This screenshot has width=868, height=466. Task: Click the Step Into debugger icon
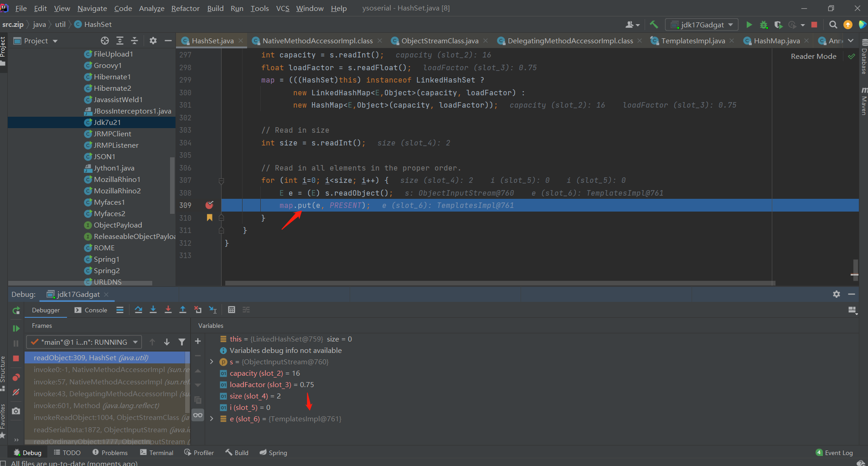tap(153, 310)
